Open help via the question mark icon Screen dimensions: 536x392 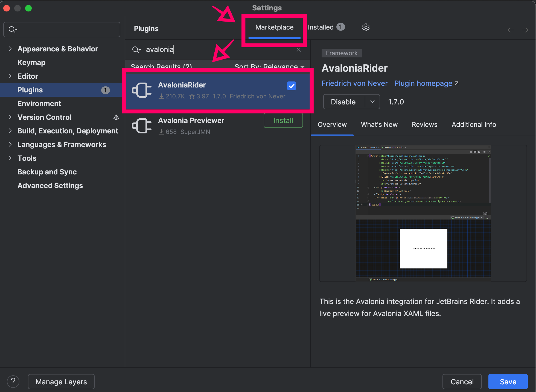click(x=13, y=381)
